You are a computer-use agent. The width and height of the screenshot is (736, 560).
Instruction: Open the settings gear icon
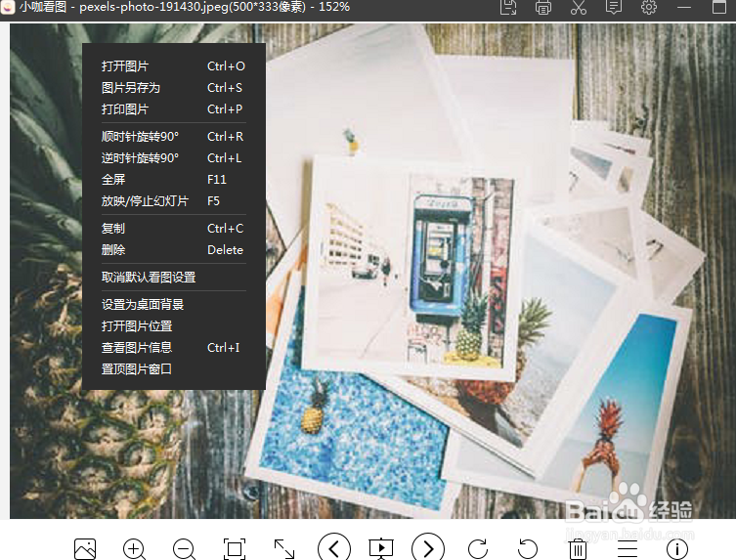click(649, 7)
